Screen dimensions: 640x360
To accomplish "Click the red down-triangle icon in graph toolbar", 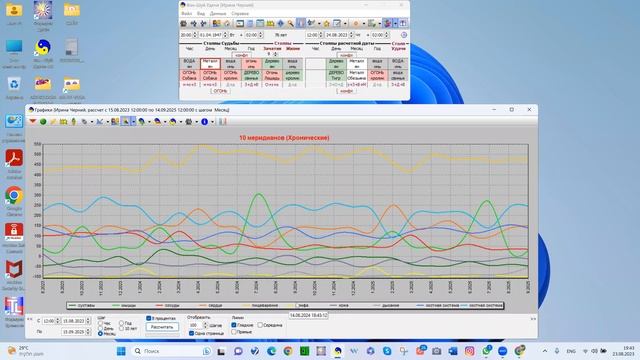I will [33, 122].
